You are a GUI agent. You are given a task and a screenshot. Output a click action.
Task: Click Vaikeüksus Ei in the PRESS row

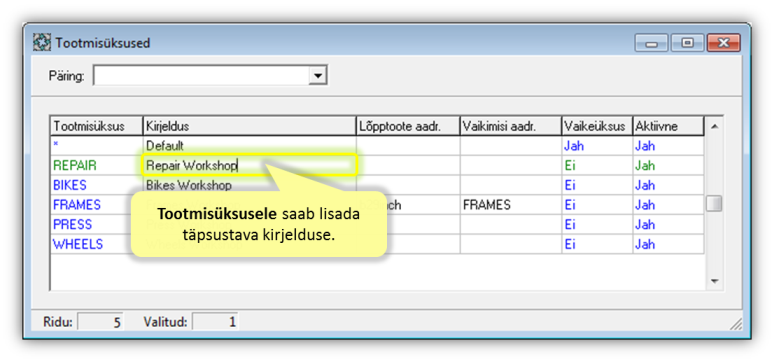coord(597,225)
